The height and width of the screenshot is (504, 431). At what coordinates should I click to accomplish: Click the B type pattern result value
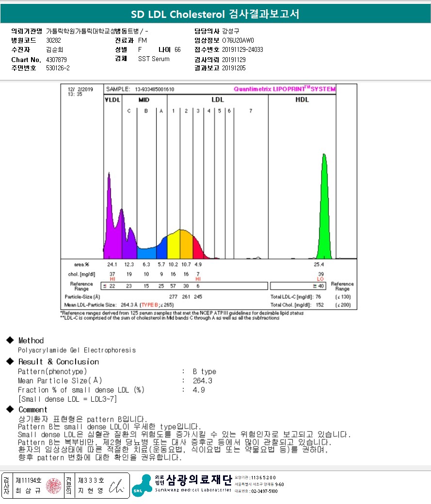point(204,372)
